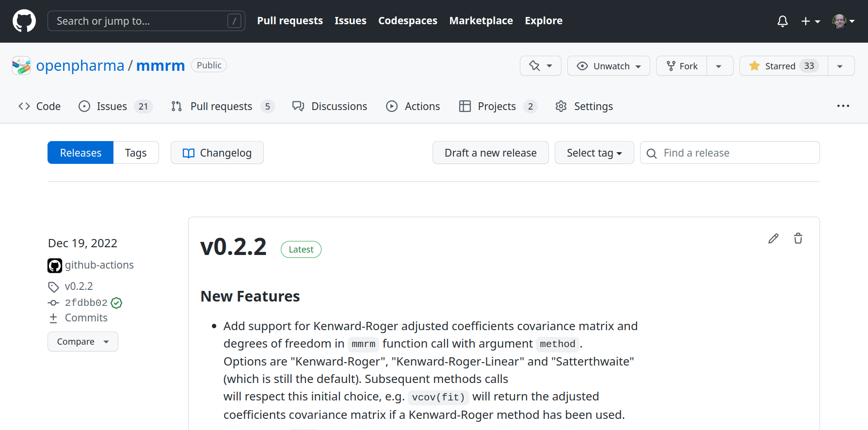Open the three-dot overflow menu
The height and width of the screenshot is (430, 868).
pyautogui.click(x=843, y=106)
